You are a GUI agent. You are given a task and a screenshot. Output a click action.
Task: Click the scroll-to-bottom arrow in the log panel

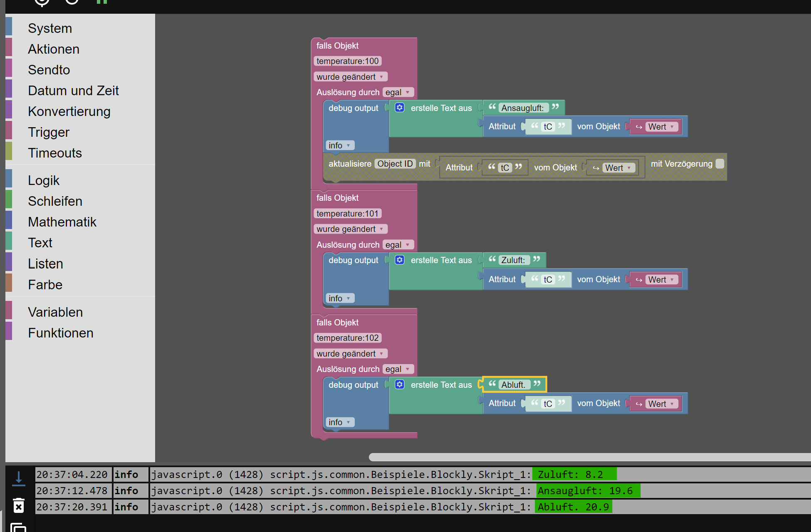[19, 478]
